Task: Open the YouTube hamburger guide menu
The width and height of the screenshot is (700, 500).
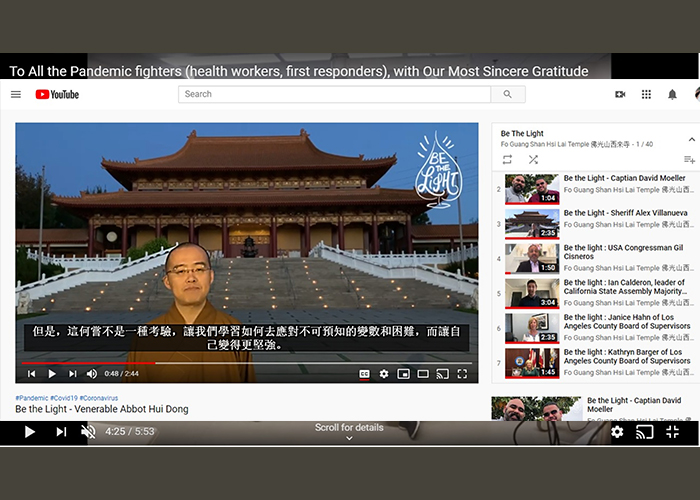Action: click(x=16, y=95)
